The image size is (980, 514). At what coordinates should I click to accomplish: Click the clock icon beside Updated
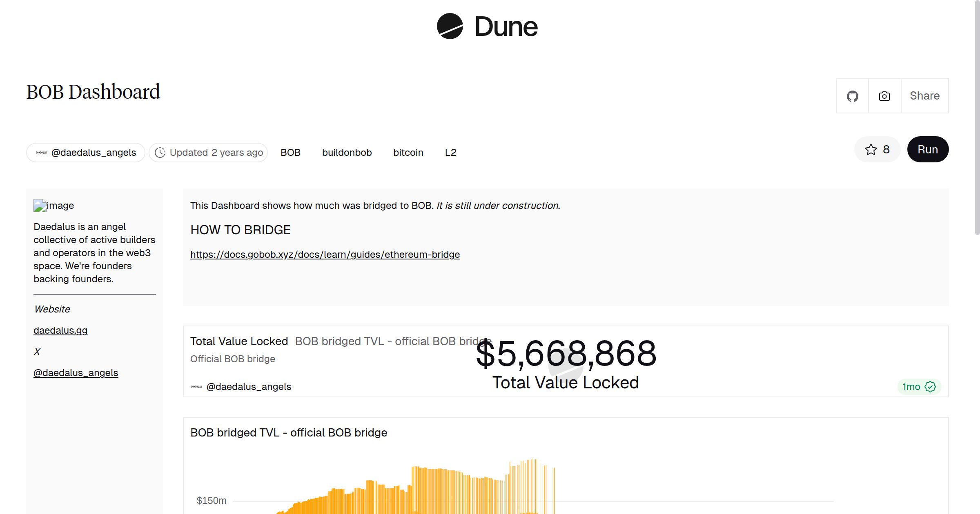coord(160,153)
